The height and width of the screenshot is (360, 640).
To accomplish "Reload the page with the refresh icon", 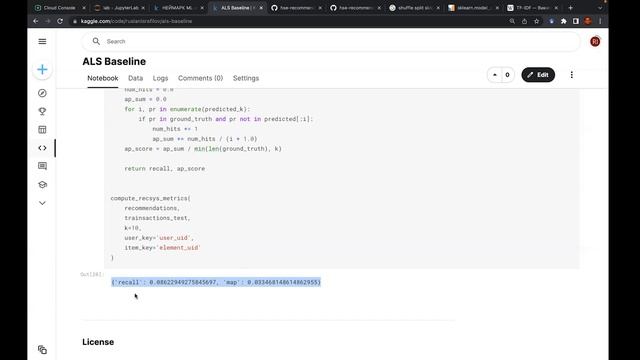I will (x=60, y=21).
